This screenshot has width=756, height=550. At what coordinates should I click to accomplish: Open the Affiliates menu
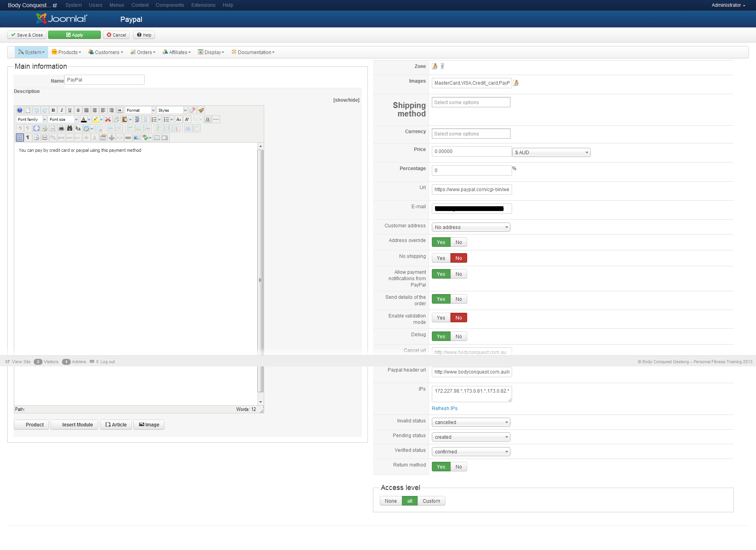(x=177, y=52)
